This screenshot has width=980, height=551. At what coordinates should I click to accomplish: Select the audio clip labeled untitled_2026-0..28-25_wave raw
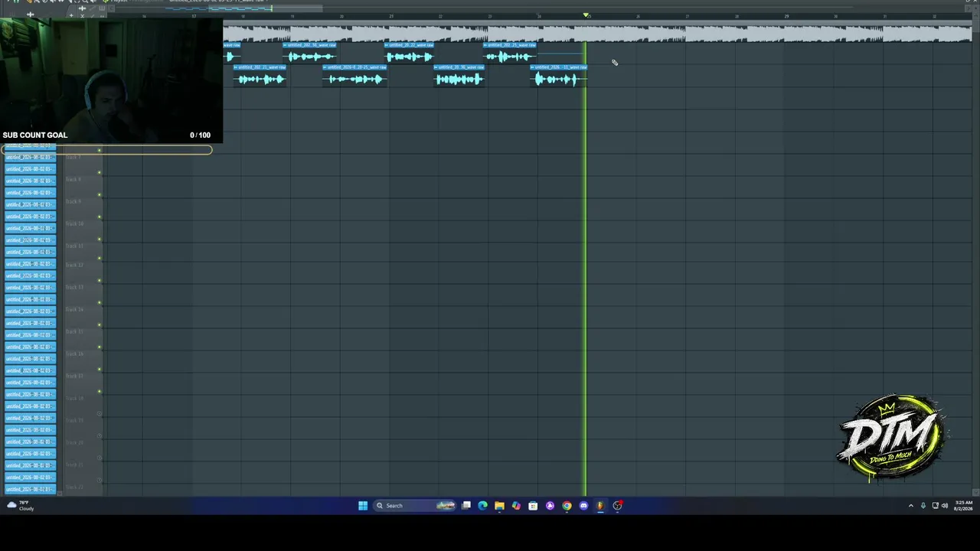click(354, 75)
